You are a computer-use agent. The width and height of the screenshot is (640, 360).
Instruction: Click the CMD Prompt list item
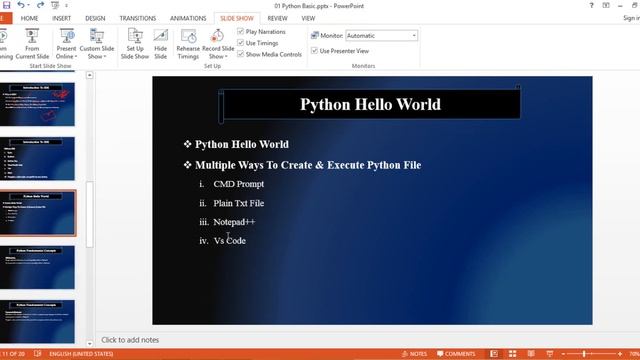238,184
